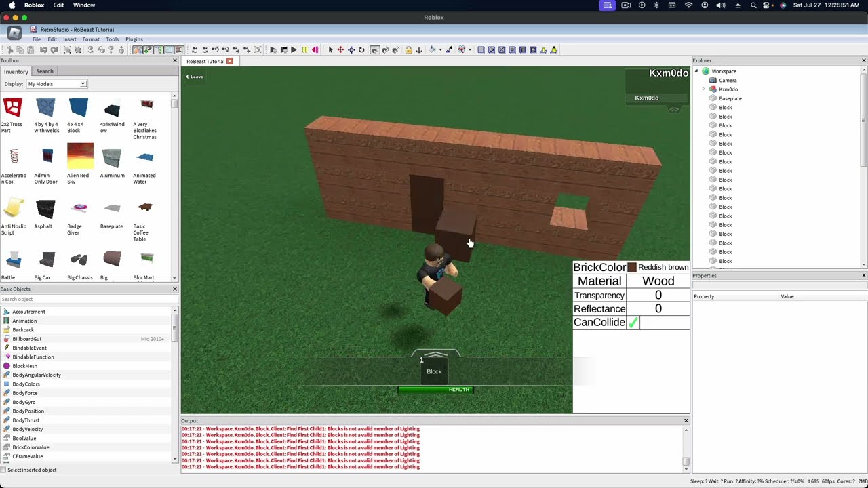Choose the Select arrow tool
Image resolution: width=868 pixels, height=488 pixels.
(x=331, y=49)
